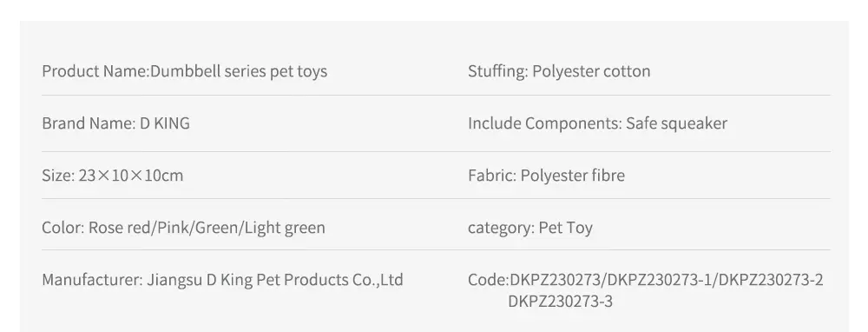The height and width of the screenshot is (332, 868).
Task: Click the Manufacturer Jiangsu D King line
Action: [222, 279]
